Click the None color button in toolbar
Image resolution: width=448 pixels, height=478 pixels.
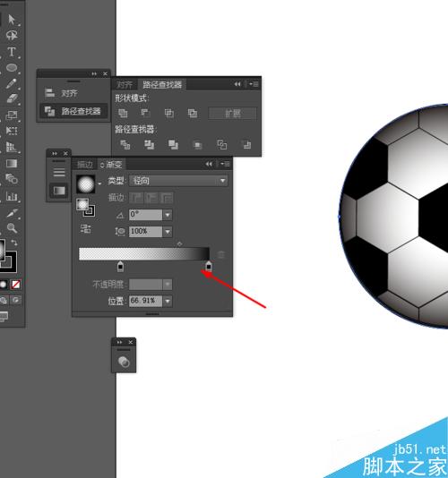[15, 285]
